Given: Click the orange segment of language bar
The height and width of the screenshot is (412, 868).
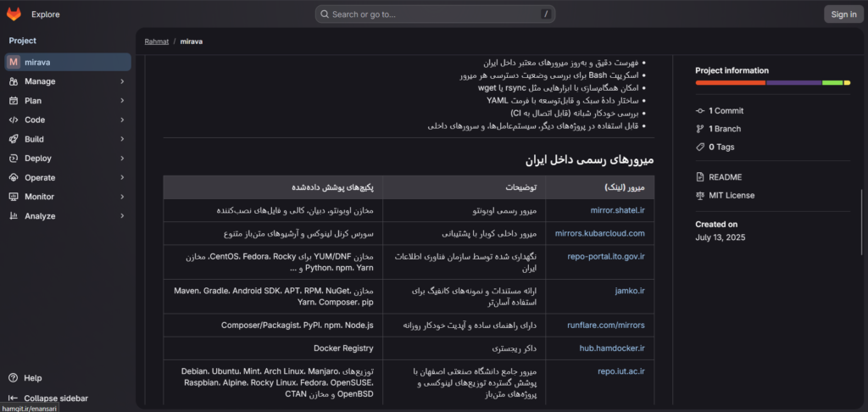Looking at the screenshot, I should coord(731,82).
